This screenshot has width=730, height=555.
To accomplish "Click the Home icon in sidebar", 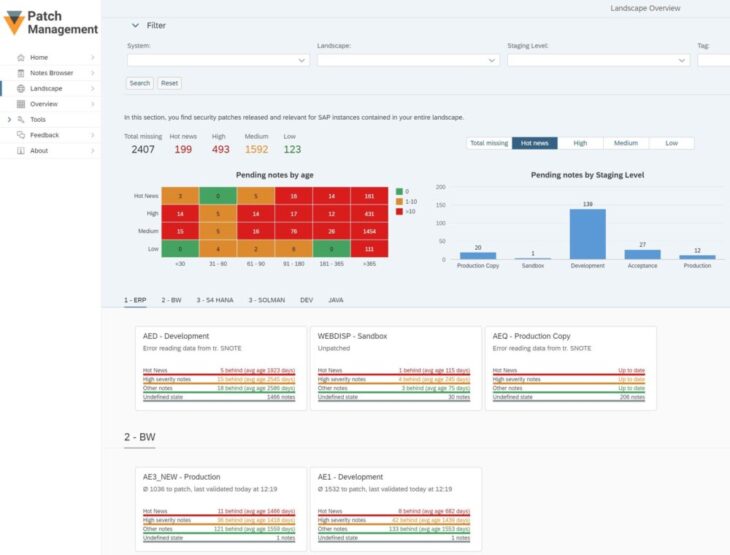I will [x=20, y=57].
